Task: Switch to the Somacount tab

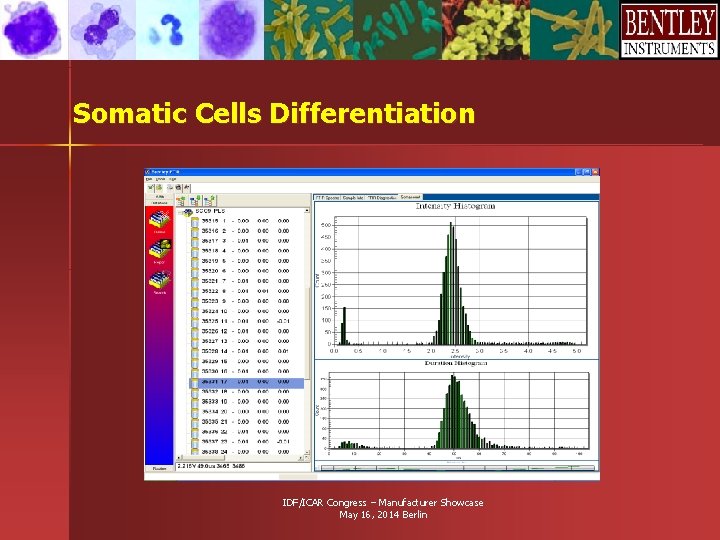Action: pos(410,197)
